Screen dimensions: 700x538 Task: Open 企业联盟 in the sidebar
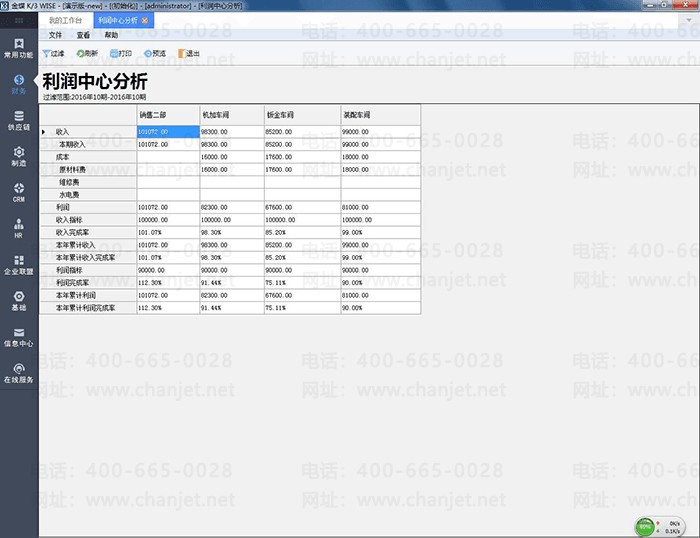[19, 264]
